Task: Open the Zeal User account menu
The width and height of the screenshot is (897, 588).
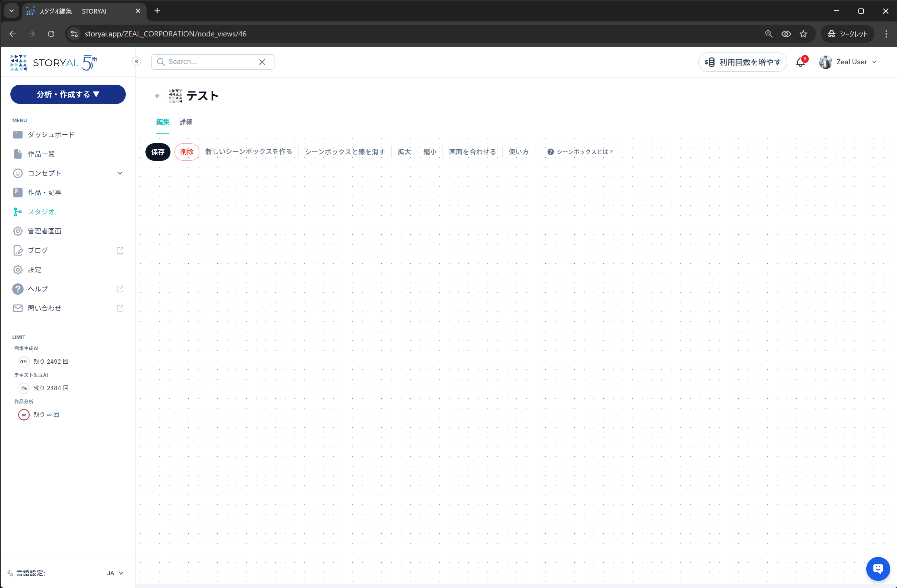Action: (848, 62)
